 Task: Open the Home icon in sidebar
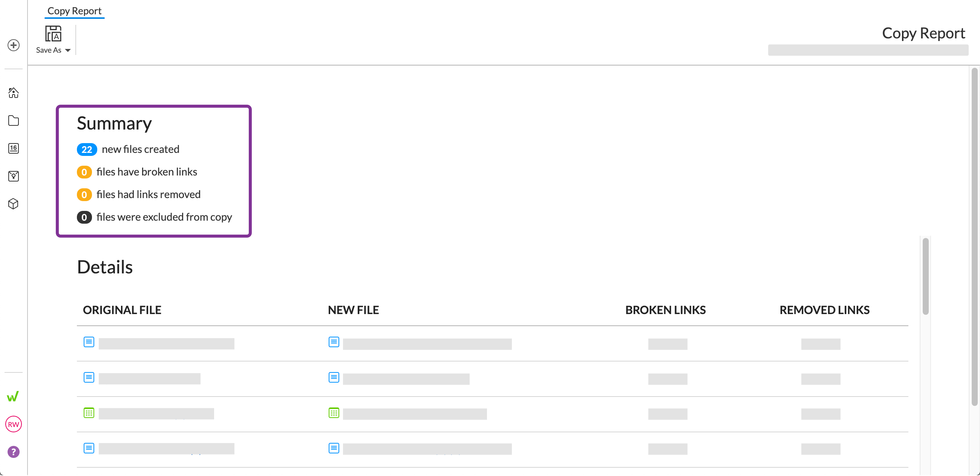[x=14, y=93]
